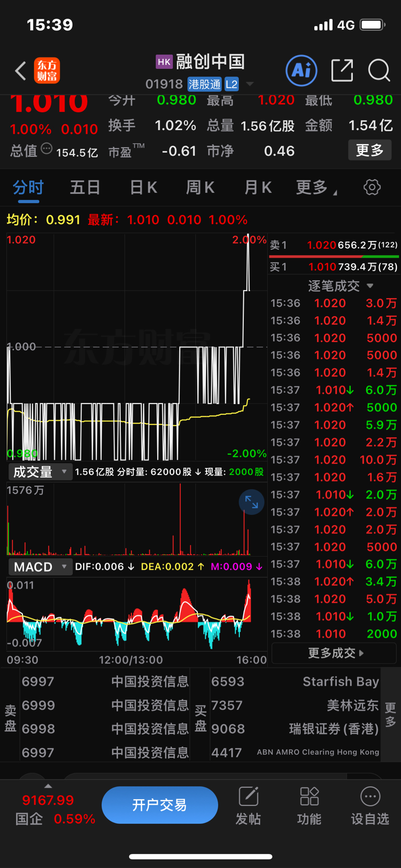Open 发帖 post icon
Image resolution: width=401 pixels, height=868 pixels.
(248, 806)
